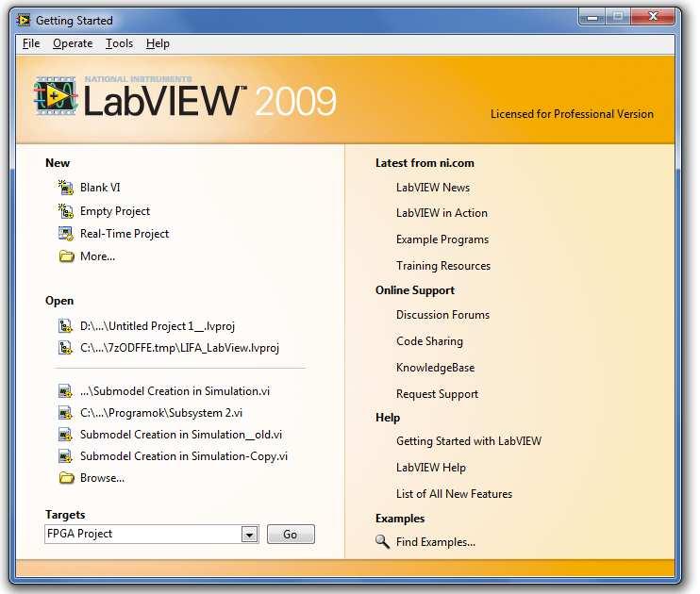Open the LabVIEW in Action link
This screenshot has width=700, height=594.
442,213
